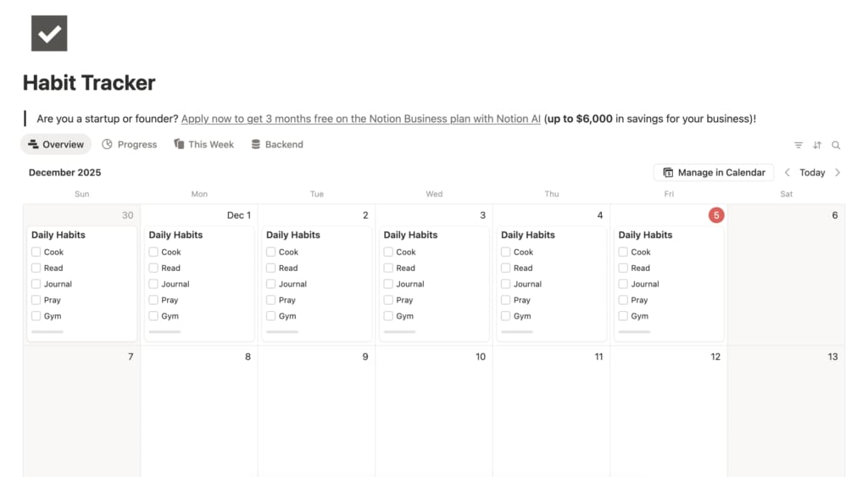This screenshot has width=868, height=477.
Task: Check the Cook checkbox on November 30
Action: 36,252
